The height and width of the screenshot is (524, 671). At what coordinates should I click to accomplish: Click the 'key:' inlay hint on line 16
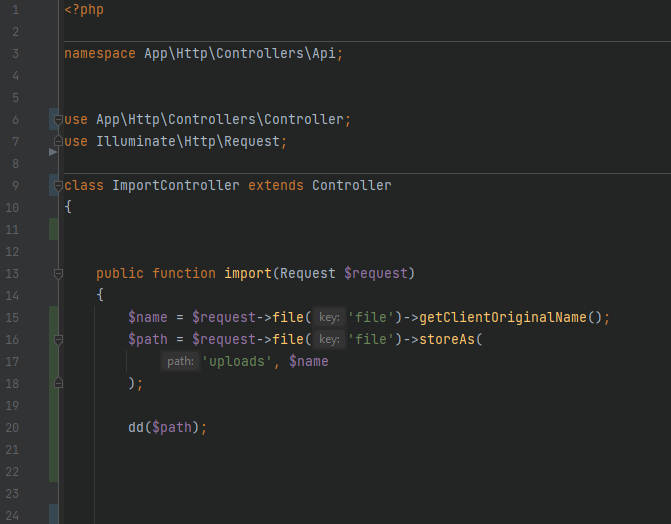coord(329,340)
